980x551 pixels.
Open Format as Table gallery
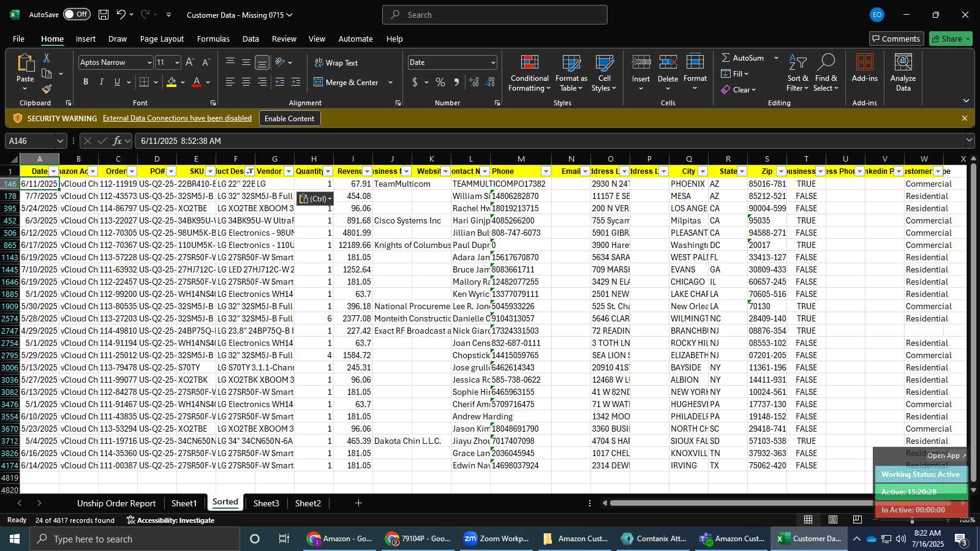coord(571,73)
